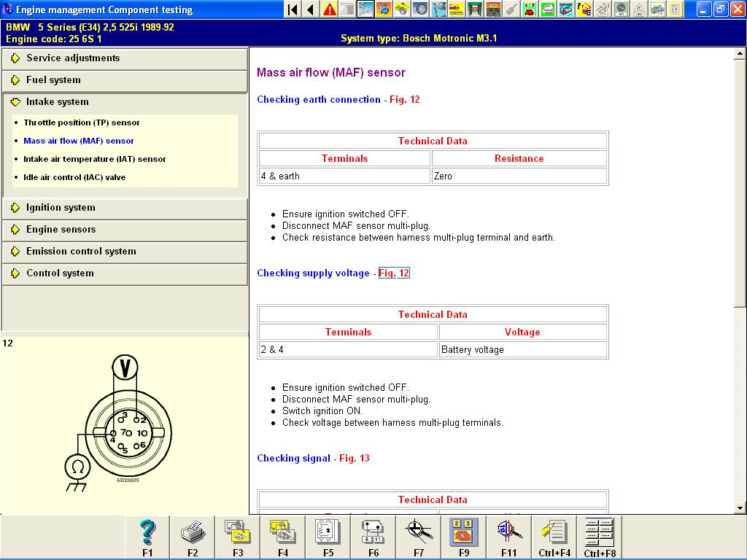Viewport: 747px width, 560px height.
Task: Open the Ctrl+F8 table list icon
Action: point(600,537)
